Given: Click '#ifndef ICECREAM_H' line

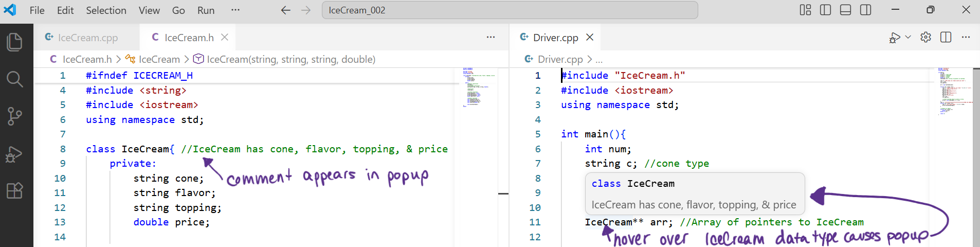Looking at the screenshot, I should click(139, 76).
